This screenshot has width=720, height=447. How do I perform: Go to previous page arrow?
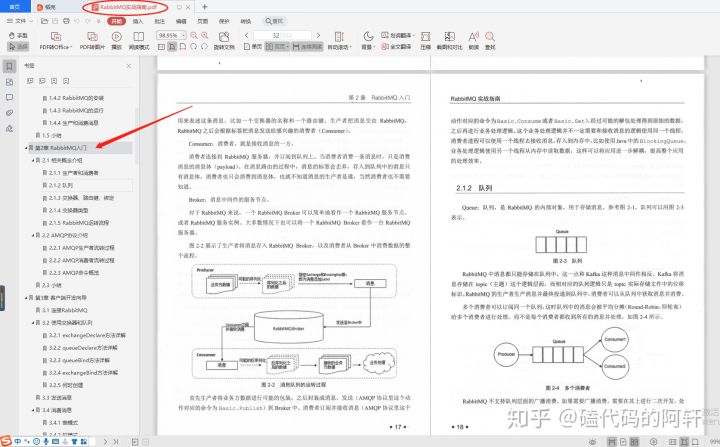point(247,35)
